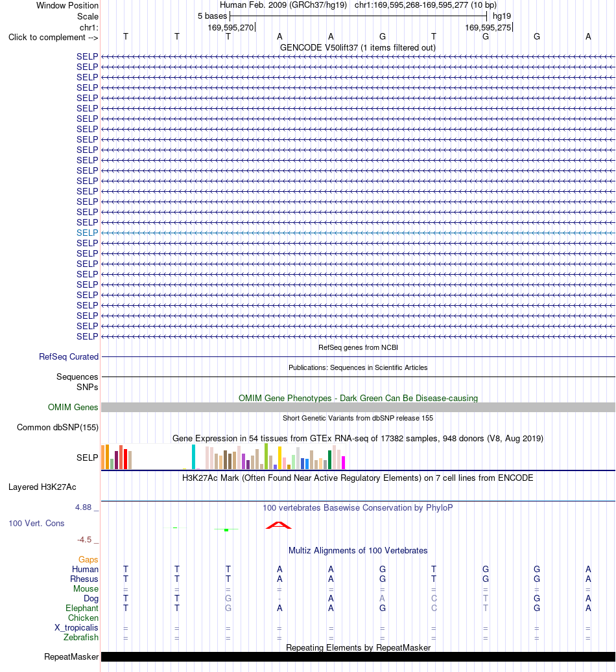Click the 'X_tropicalis' species label

pyautogui.click(x=77, y=627)
